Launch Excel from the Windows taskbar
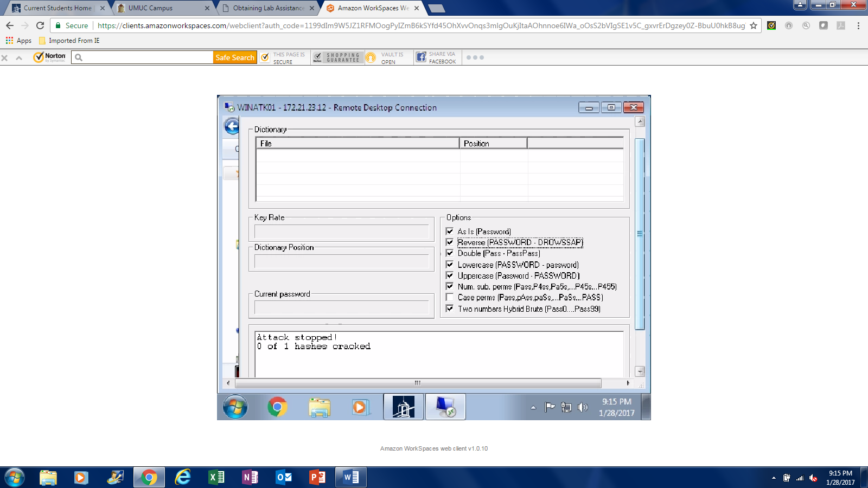This screenshot has height=488, width=868. tap(216, 477)
